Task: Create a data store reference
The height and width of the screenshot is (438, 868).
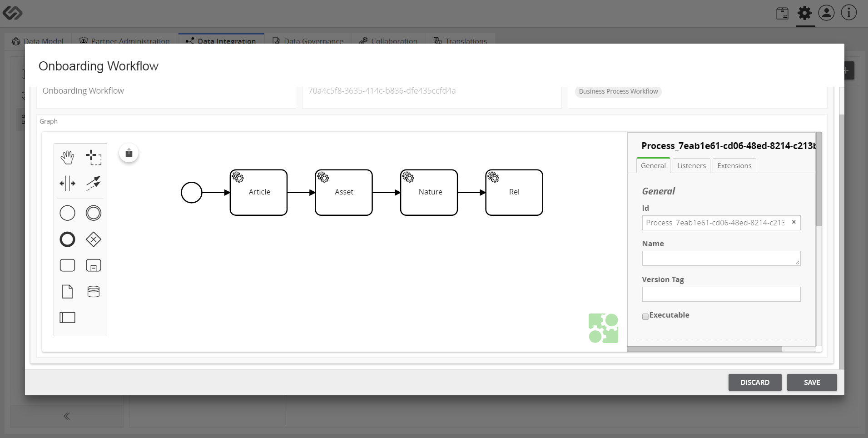Action: coord(94,291)
